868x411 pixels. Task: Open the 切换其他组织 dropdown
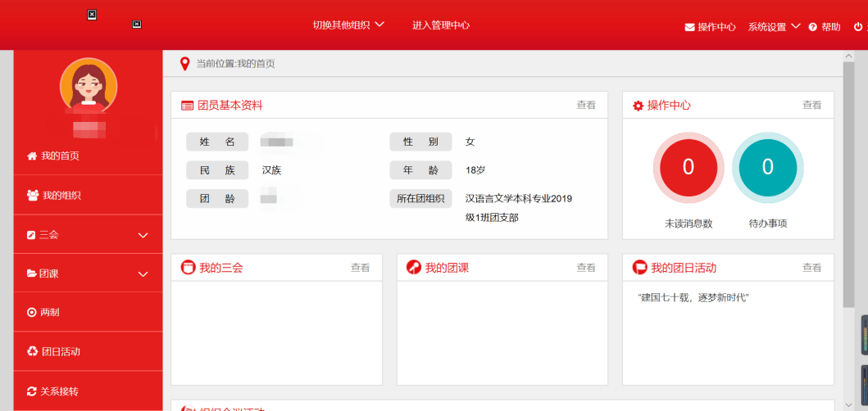[x=348, y=25]
